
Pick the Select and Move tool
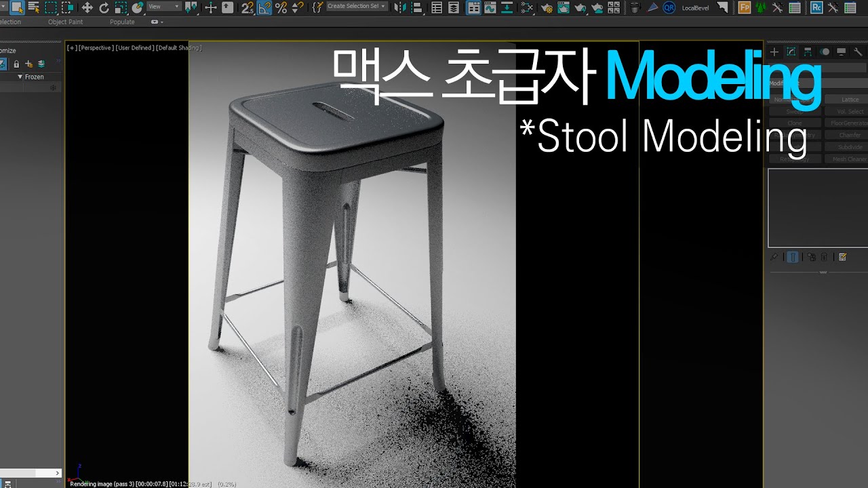click(x=87, y=7)
